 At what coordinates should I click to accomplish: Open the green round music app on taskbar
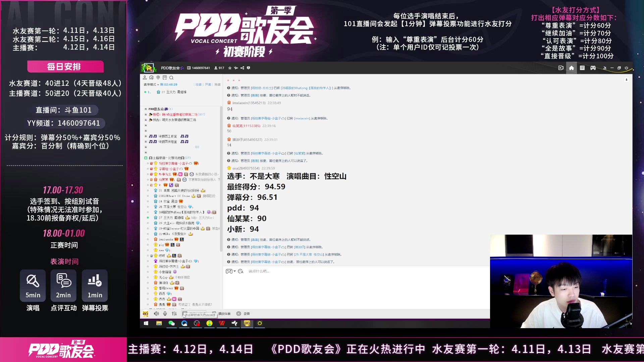(x=209, y=323)
